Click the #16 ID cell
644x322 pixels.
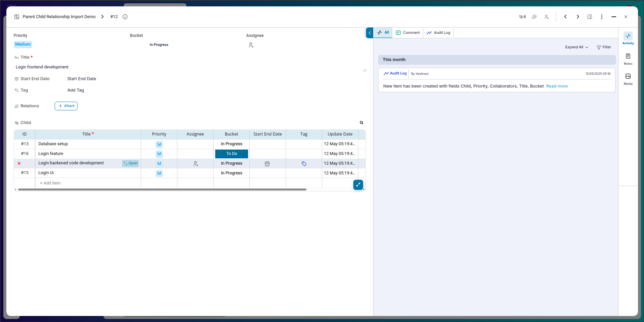(24, 154)
